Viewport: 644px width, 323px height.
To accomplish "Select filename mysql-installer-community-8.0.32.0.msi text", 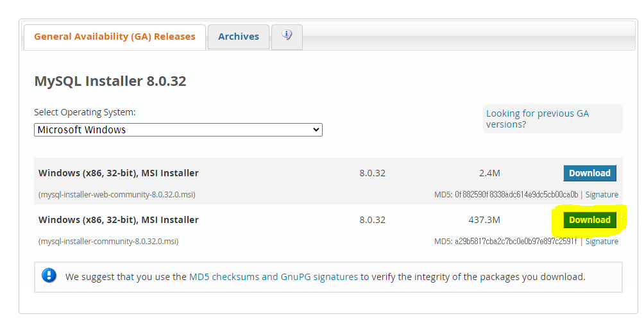I will pos(108,242).
